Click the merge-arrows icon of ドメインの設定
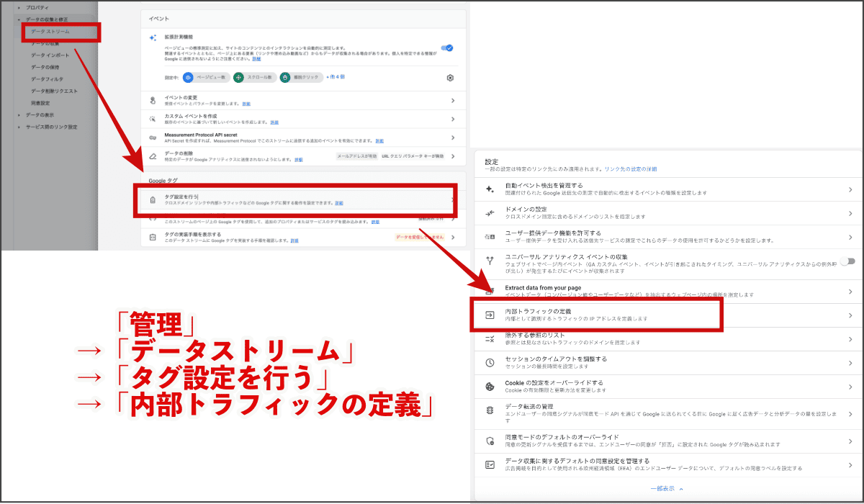This screenshot has width=864, height=504. (x=490, y=213)
